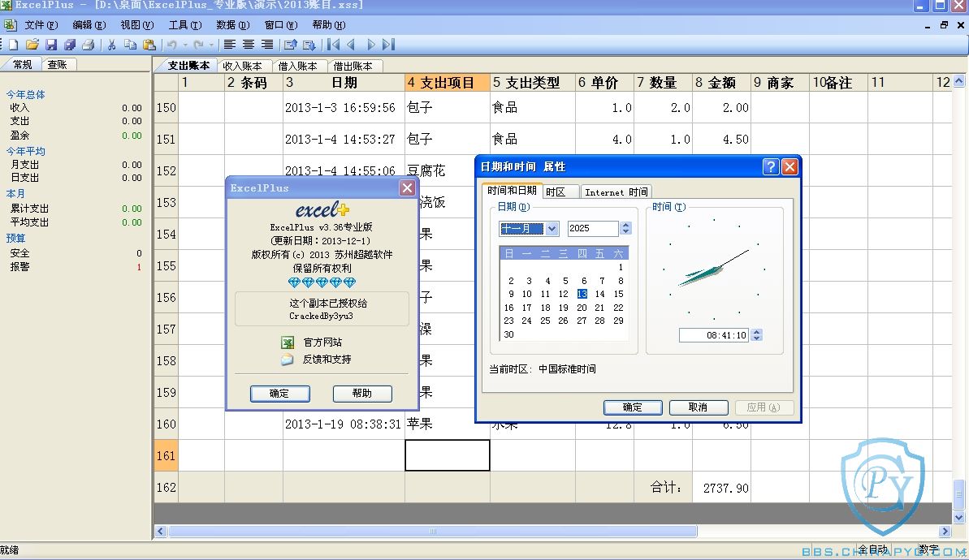
Task: Open the Redo history dropdown arrow
Action: tap(211, 45)
